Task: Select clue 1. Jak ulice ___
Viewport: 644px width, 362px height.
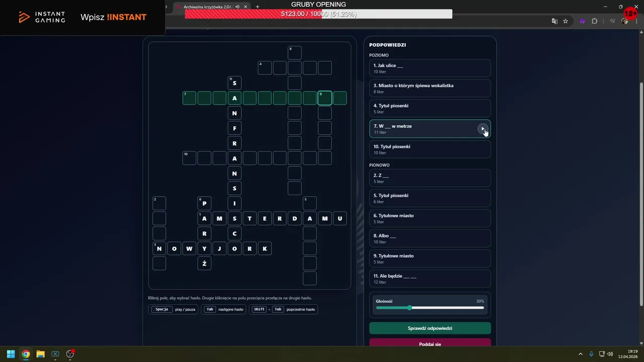Action: [x=430, y=68]
